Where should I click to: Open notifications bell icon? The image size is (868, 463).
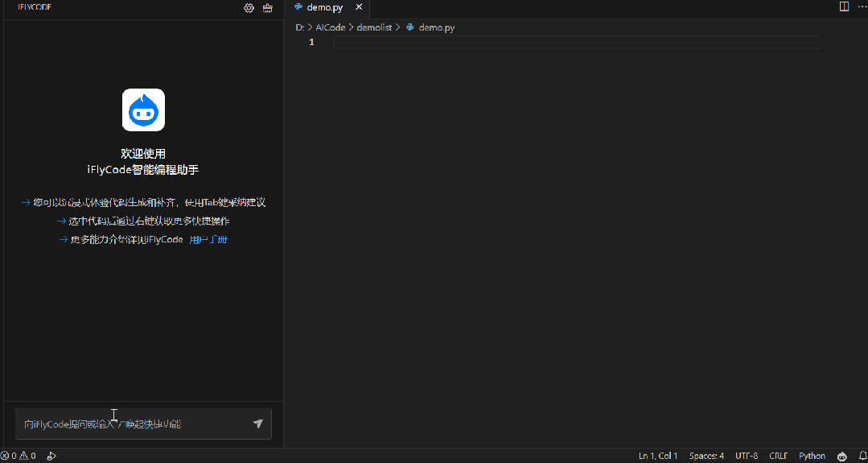click(862, 456)
